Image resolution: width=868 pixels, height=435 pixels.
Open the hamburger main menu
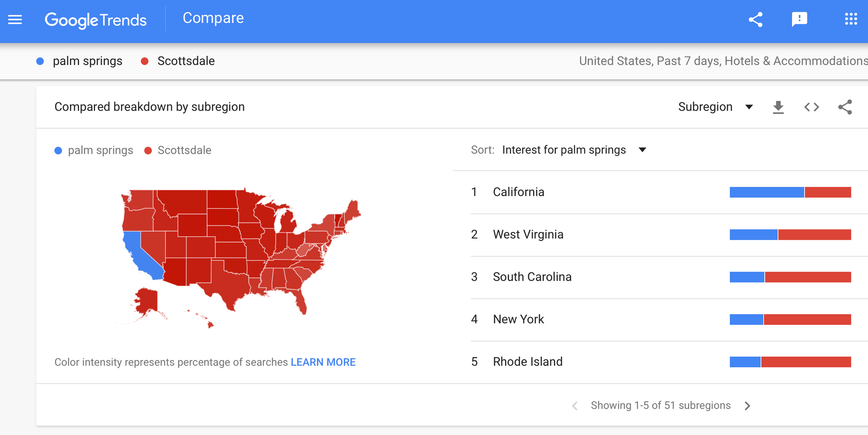click(x=15, y=20)
